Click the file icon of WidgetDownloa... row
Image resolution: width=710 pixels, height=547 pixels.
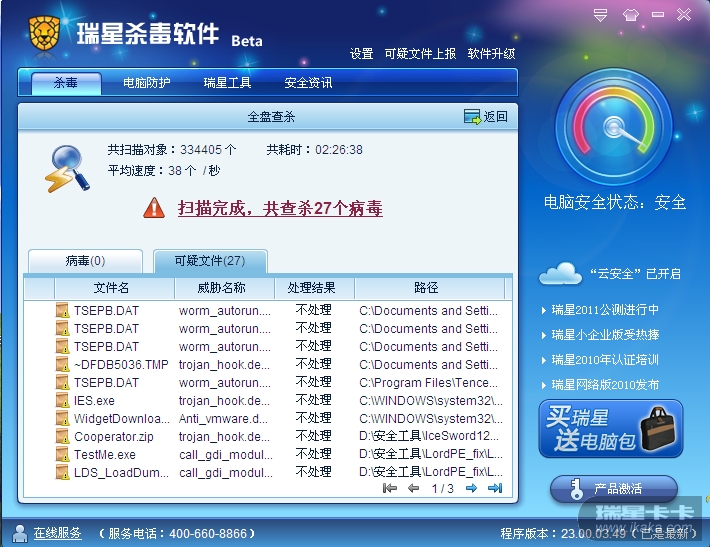pos(62,418)
